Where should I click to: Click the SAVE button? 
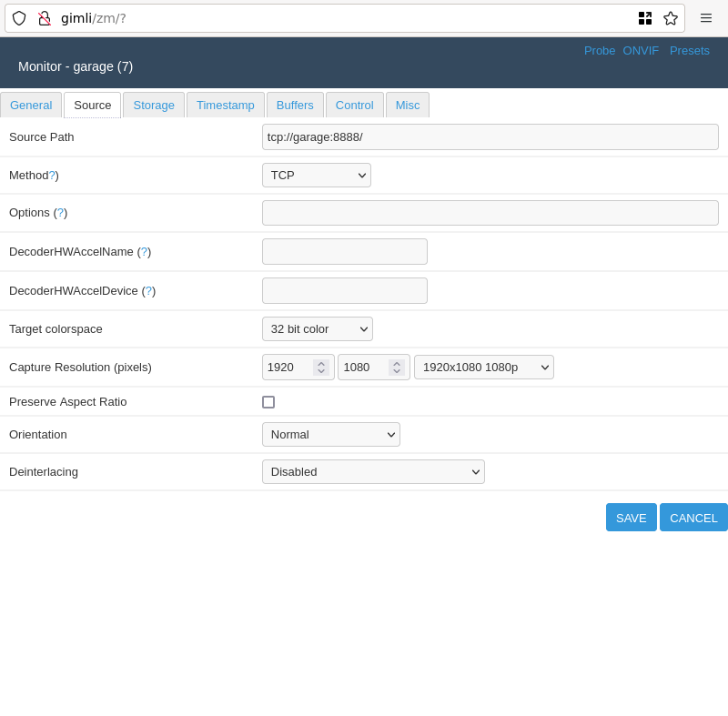(632, 518)
